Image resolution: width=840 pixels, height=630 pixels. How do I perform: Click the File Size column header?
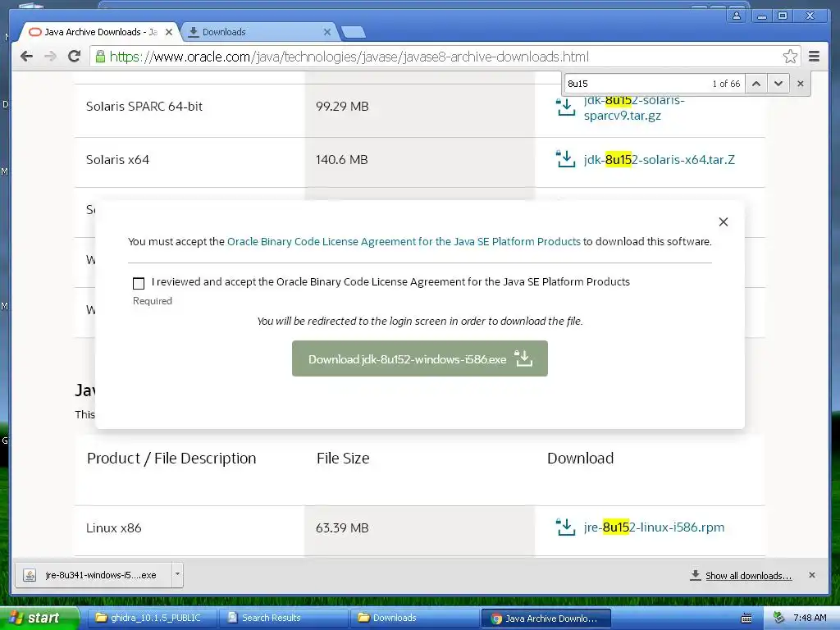343,458
